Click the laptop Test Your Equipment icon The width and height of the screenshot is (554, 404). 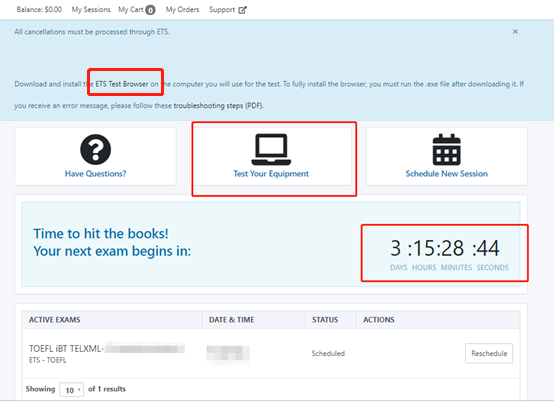pyautogui.click(x=271, y=150)
